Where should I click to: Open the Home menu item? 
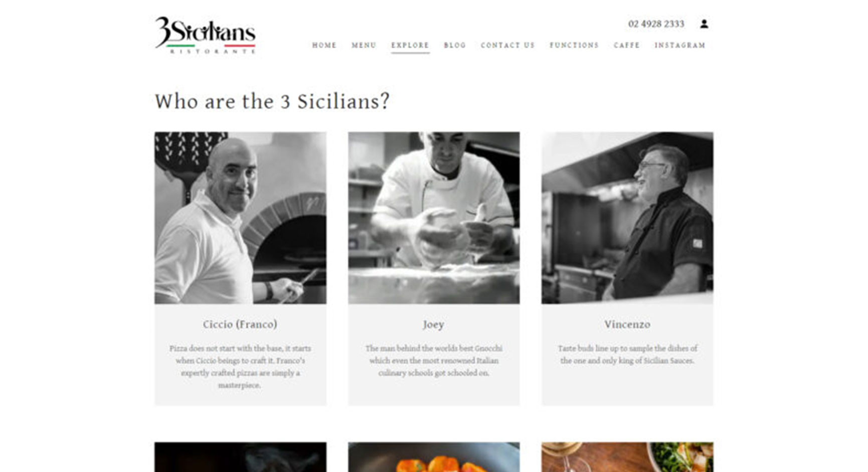[x=324, y=45]
